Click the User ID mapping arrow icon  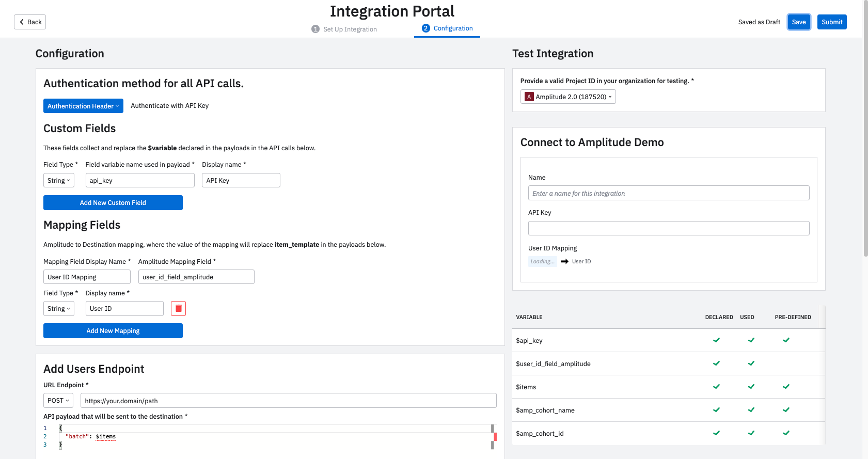tap(564, 261)
